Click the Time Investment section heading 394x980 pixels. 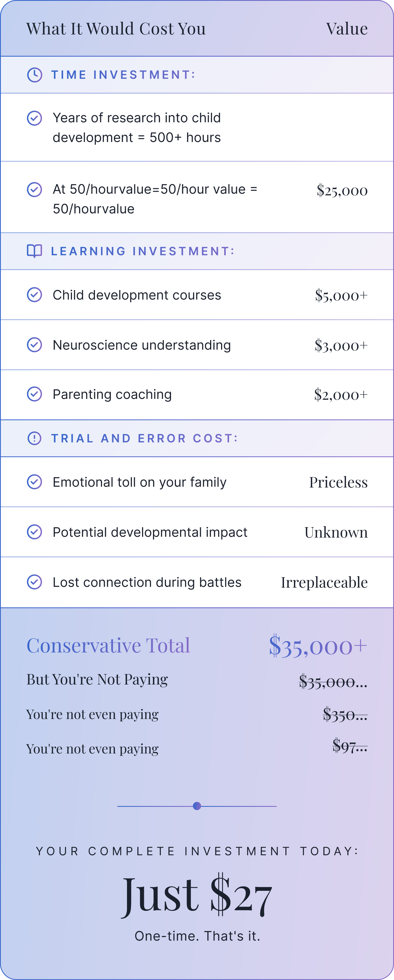123,75
